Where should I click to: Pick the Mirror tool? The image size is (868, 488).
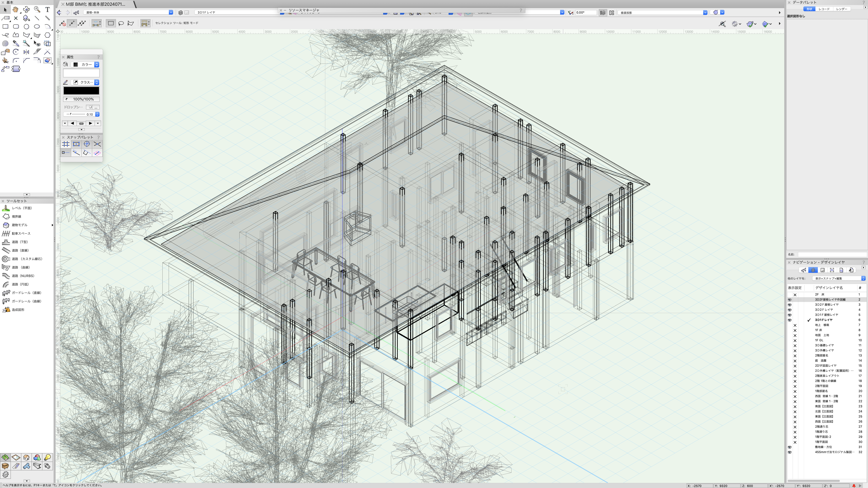point(26,52)
